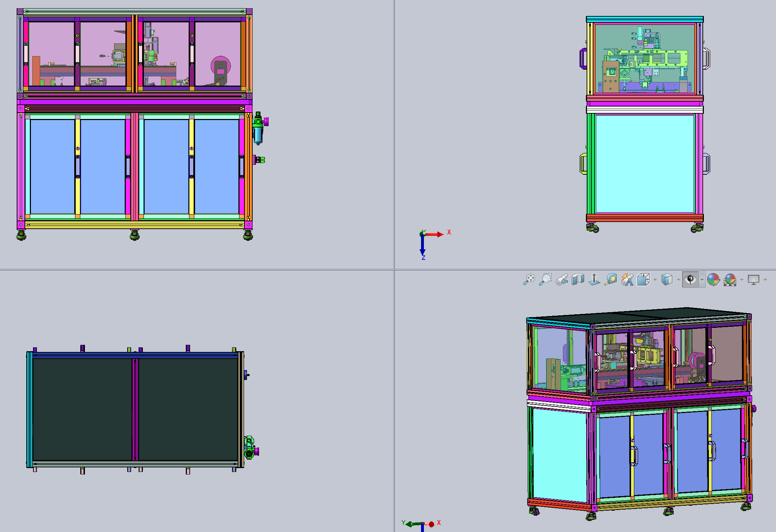
Task: Open Edit Appearance color ball
Action: [x=713, y=279]
